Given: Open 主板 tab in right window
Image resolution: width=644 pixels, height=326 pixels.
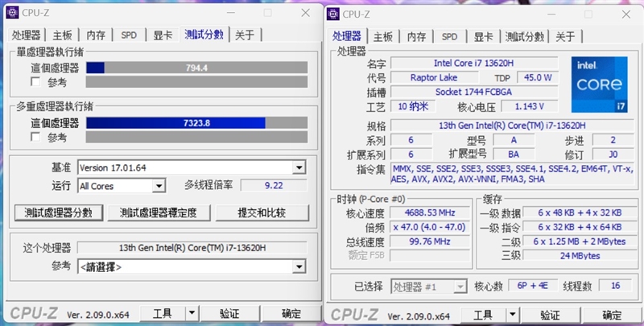Looking at the screenshot, I should [x=383, y=36].
